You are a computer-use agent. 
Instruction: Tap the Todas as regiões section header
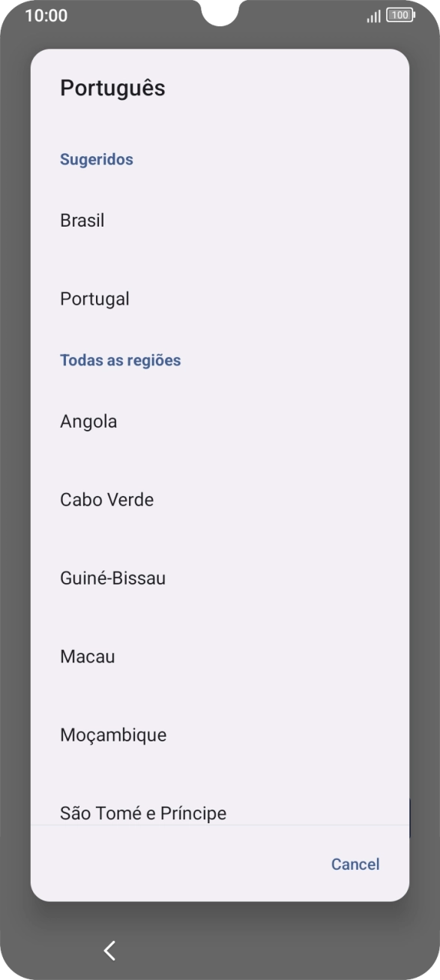121,359
